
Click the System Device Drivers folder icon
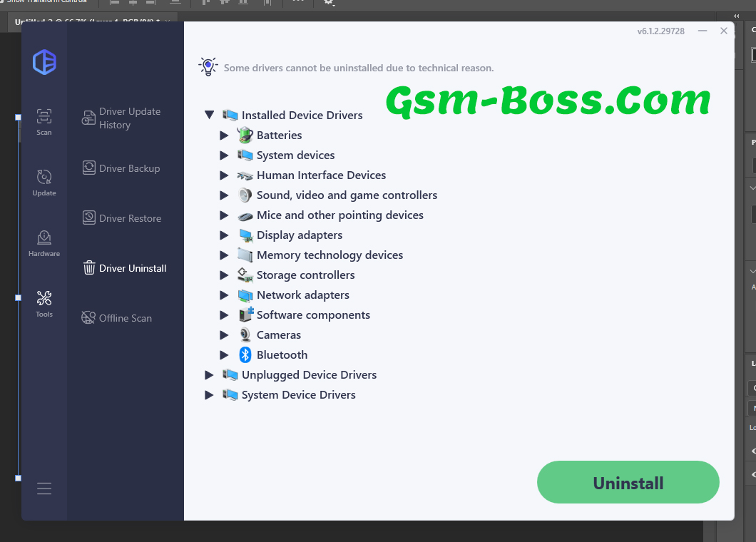[x=230, y=395]
